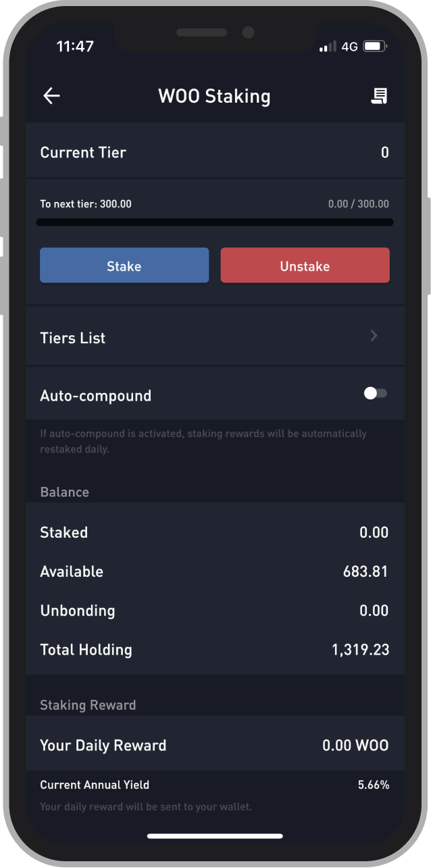Screen dimensions: 431x868
Task: Expand the Tiers List chevron
Action: [x=374, y=336]
